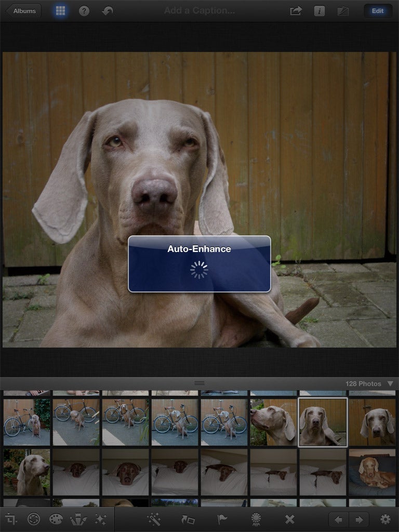The height and width of the screenshot is (532, 399).
Task: Expand the 128 Photos filter dropdown
Action: click(390, 383)
